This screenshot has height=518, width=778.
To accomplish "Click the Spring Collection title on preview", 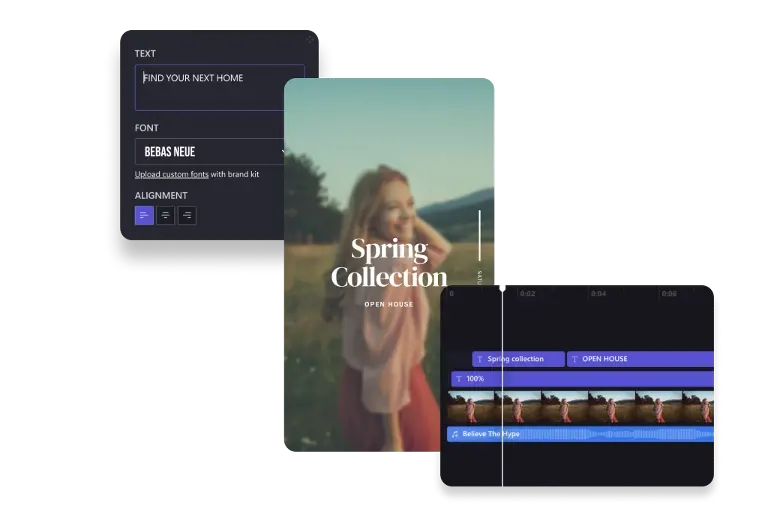I will (x=389, y=263).
